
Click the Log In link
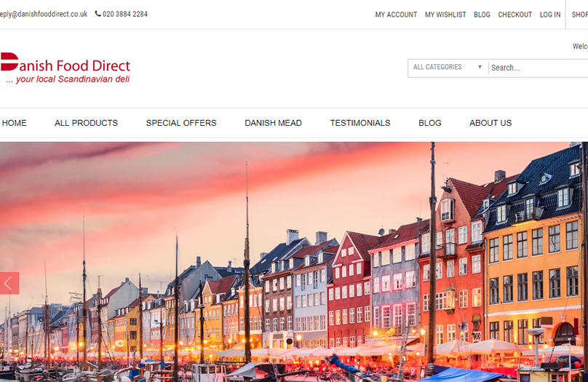click(x=550, y=15)
